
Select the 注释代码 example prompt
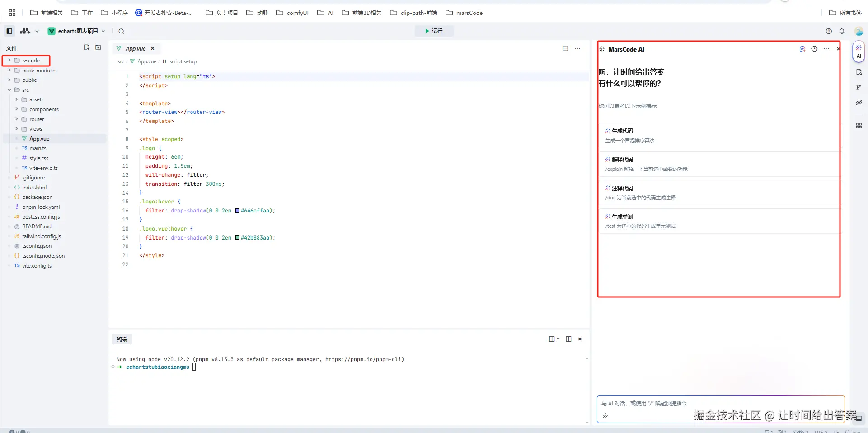720,193
